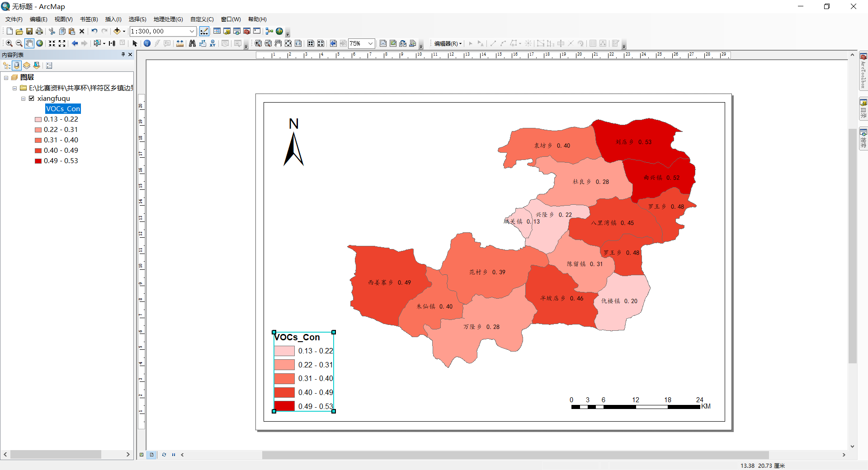Open the Python window

256,31
